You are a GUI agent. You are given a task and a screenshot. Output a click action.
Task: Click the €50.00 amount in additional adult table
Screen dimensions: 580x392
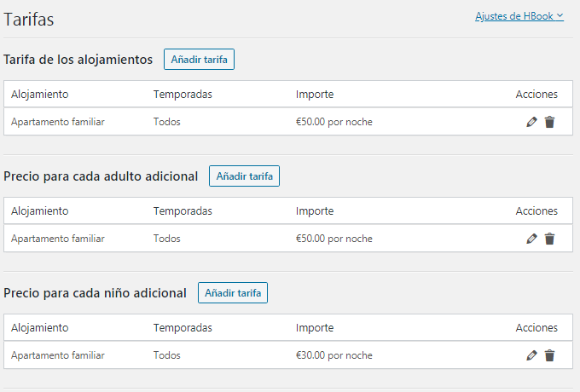[333, 239]
